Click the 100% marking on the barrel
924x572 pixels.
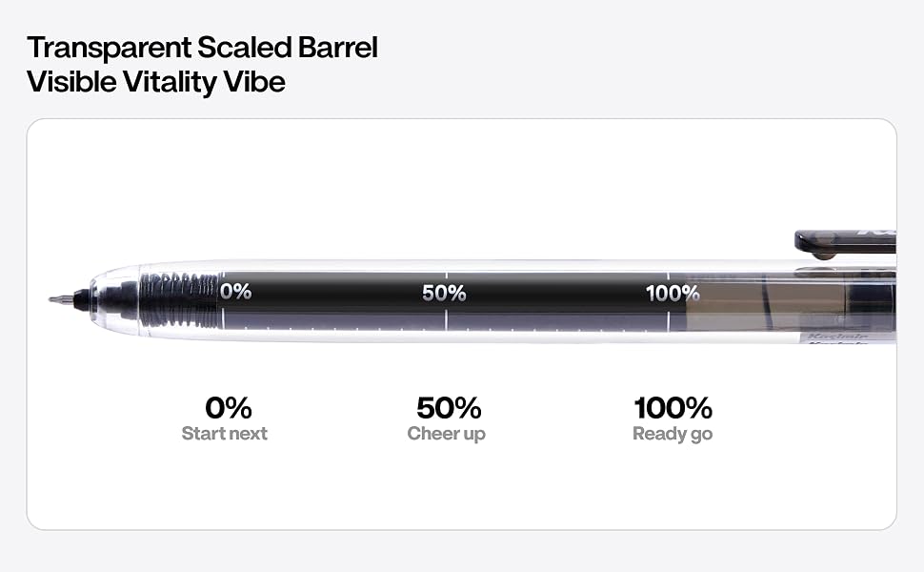coord(673,293)
